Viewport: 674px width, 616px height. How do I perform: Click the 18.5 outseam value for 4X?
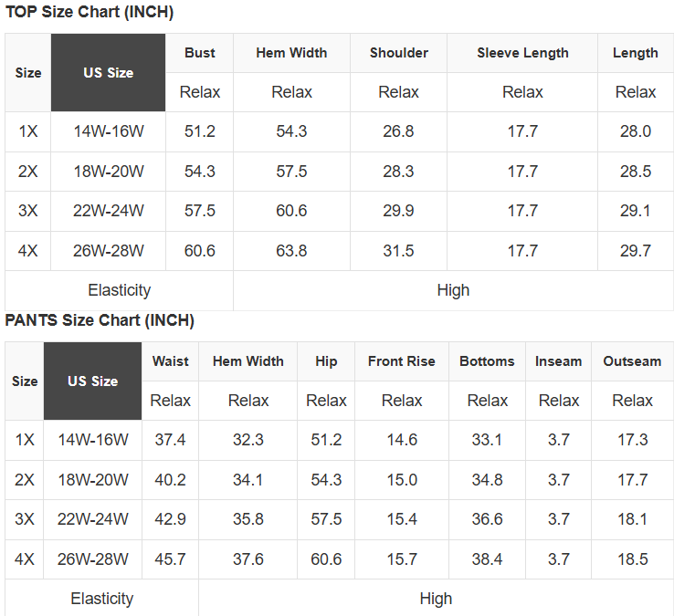(632, 559)
